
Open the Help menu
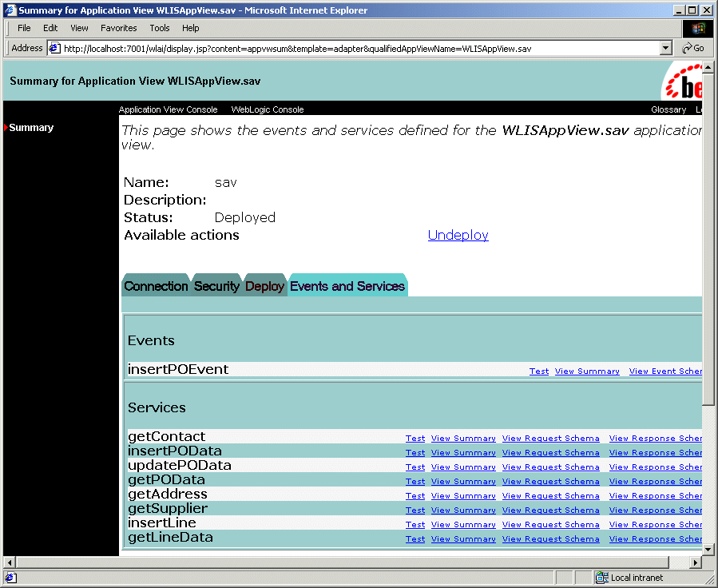(x=191, y=28)
